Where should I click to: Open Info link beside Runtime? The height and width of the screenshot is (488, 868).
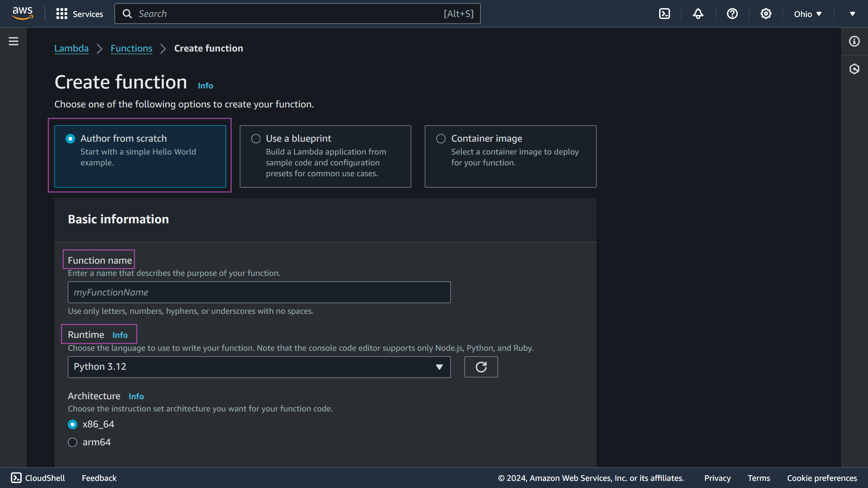point(120,335)
